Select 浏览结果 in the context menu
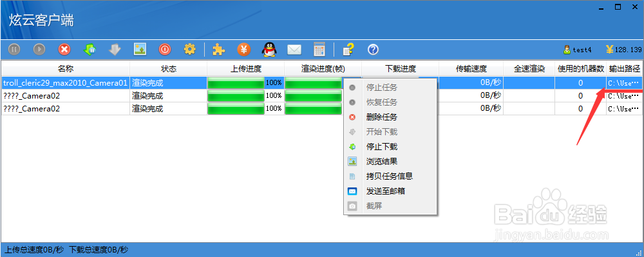644x257 pixels. [390, 161]
